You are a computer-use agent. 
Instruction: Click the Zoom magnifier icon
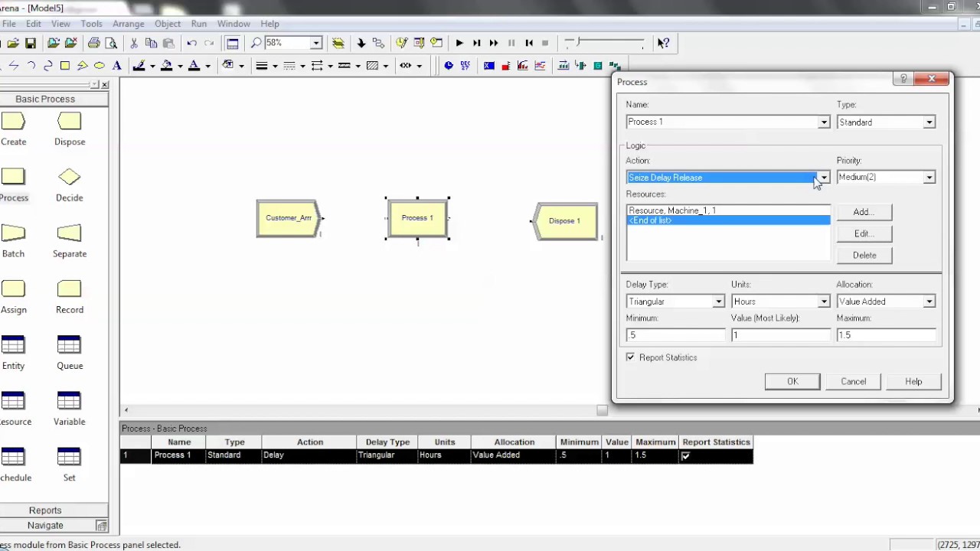pos(256,44)
